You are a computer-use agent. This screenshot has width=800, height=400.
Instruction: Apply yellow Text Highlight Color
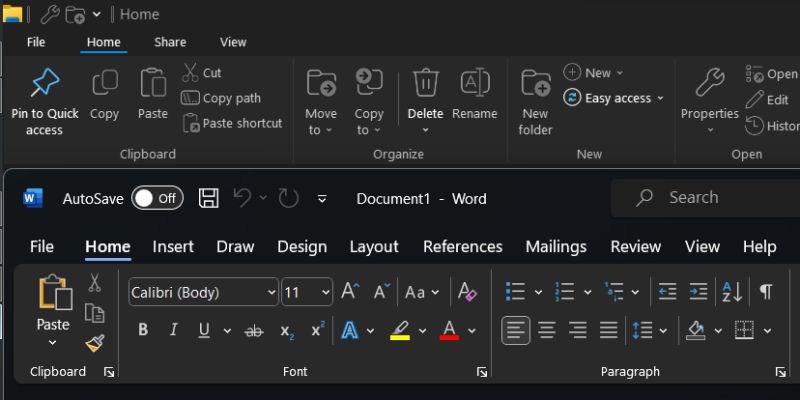click(x=400, y=331)
